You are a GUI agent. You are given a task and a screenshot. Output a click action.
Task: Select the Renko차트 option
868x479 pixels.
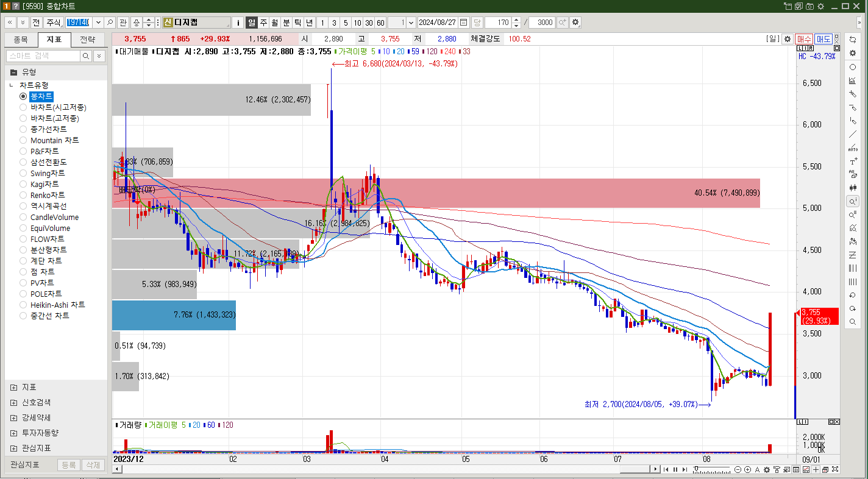pos(48,195)
